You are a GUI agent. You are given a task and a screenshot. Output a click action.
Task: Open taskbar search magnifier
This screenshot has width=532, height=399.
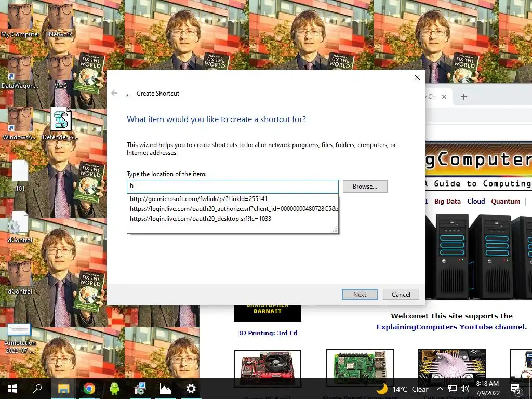(x=37, y=389)
